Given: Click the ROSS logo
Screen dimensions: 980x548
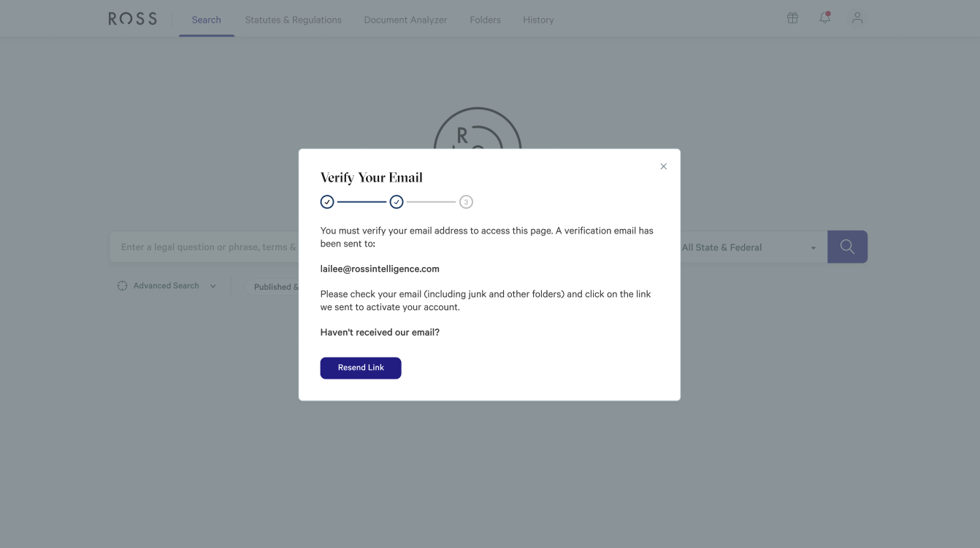Looking at the screenshot, I should (x=132, y=19).
